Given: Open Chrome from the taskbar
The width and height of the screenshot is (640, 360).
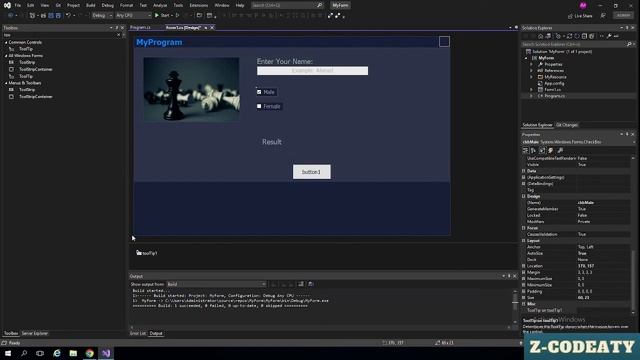Looking at the screenshot, I should click(89, 353).
